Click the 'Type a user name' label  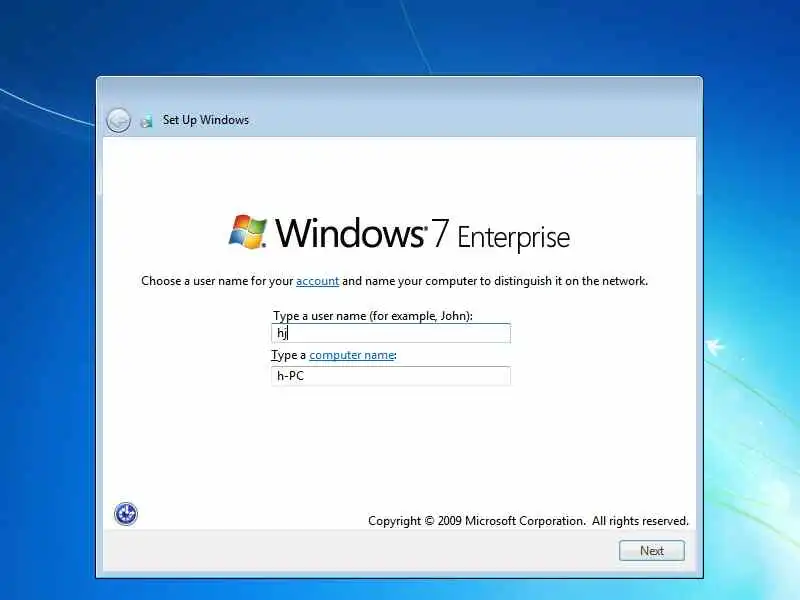pos(372,316)
